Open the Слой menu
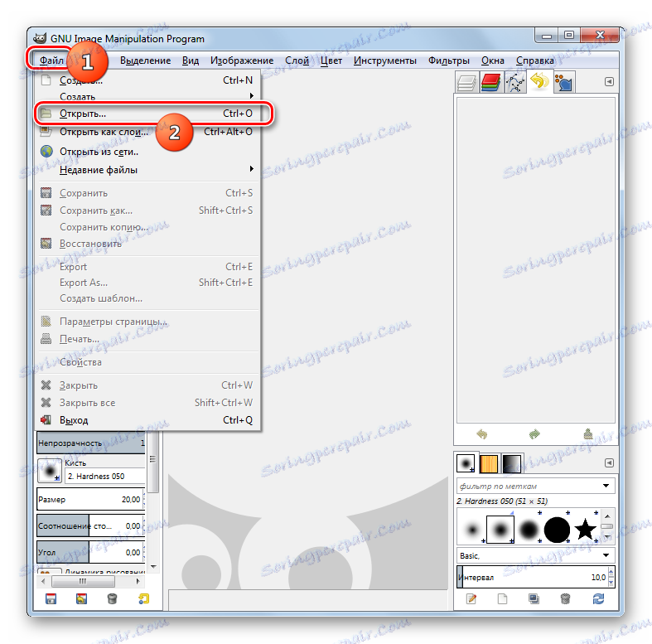Viewport: 652px width, 644px height. click(297, 61)
